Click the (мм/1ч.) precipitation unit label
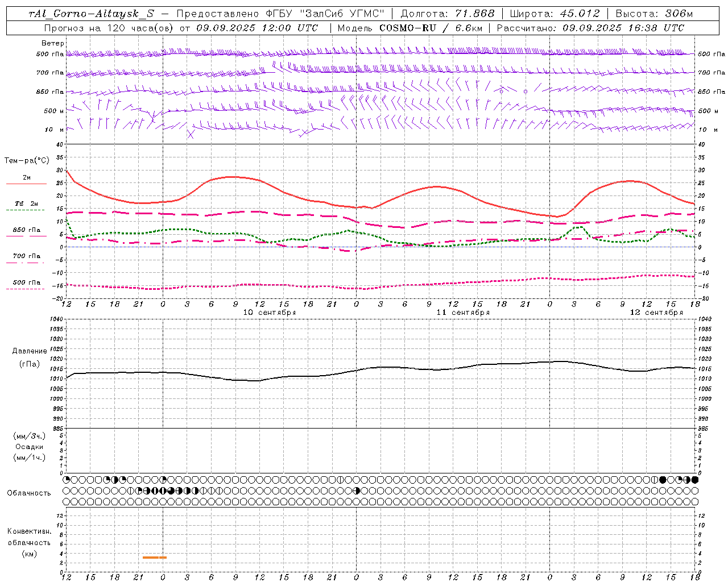The image size is (728, 582). click(30, 458)
